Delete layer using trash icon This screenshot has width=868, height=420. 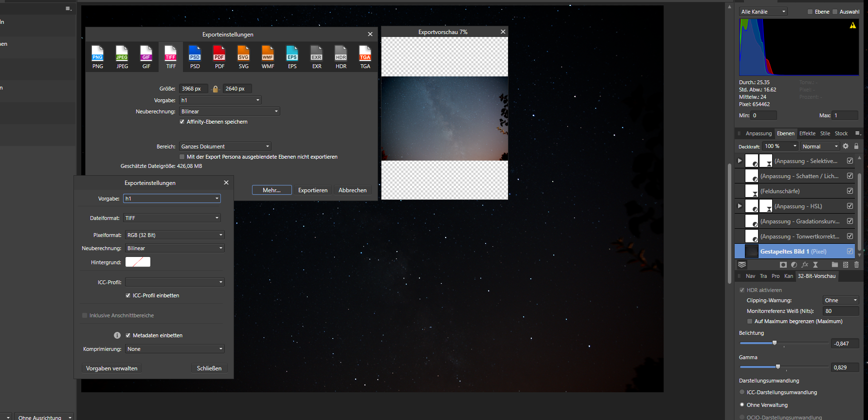[856, 265]
